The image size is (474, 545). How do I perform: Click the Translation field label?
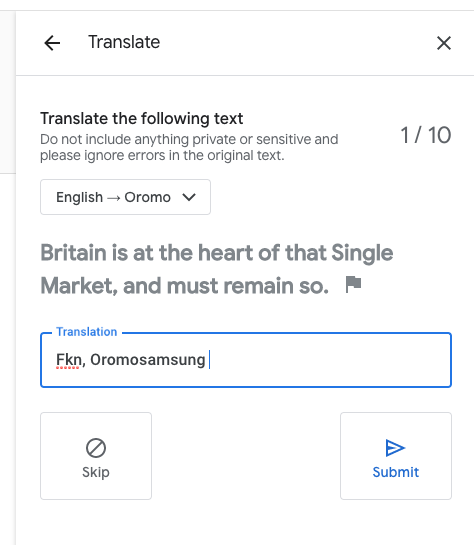87,332
